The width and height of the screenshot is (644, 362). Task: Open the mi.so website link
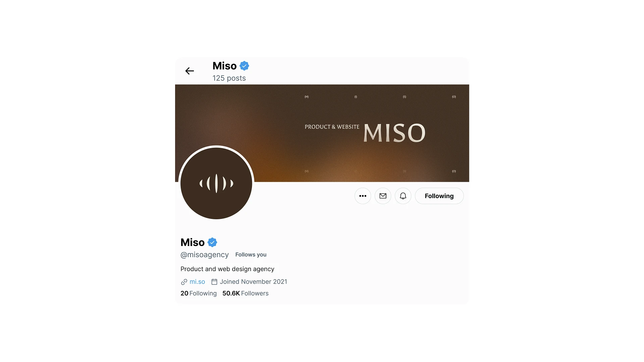click(197, 282)
